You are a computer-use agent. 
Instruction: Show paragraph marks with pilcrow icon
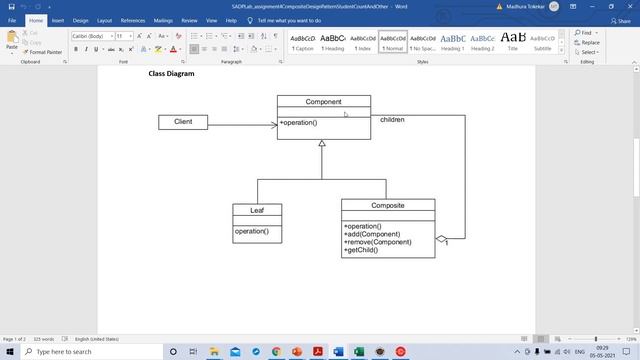point(276,36)
